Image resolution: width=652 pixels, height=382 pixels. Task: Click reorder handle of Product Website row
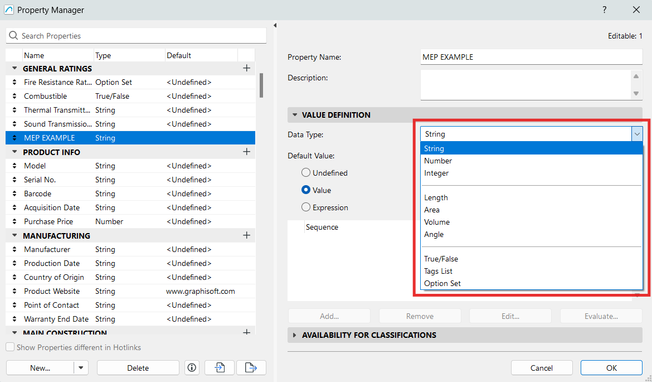point(15,291)
